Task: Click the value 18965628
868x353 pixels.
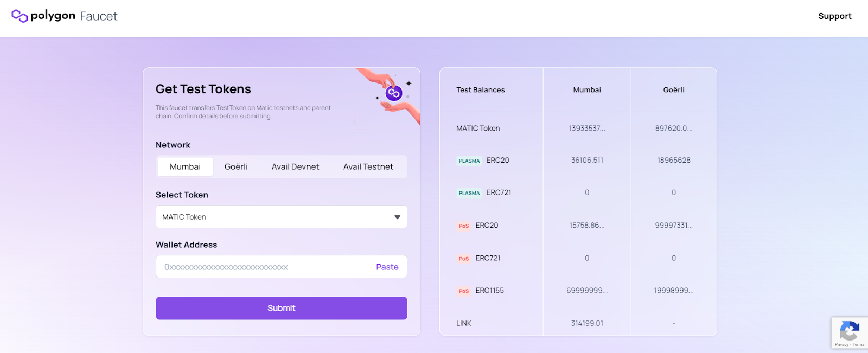Action: [x=674, y=161]
